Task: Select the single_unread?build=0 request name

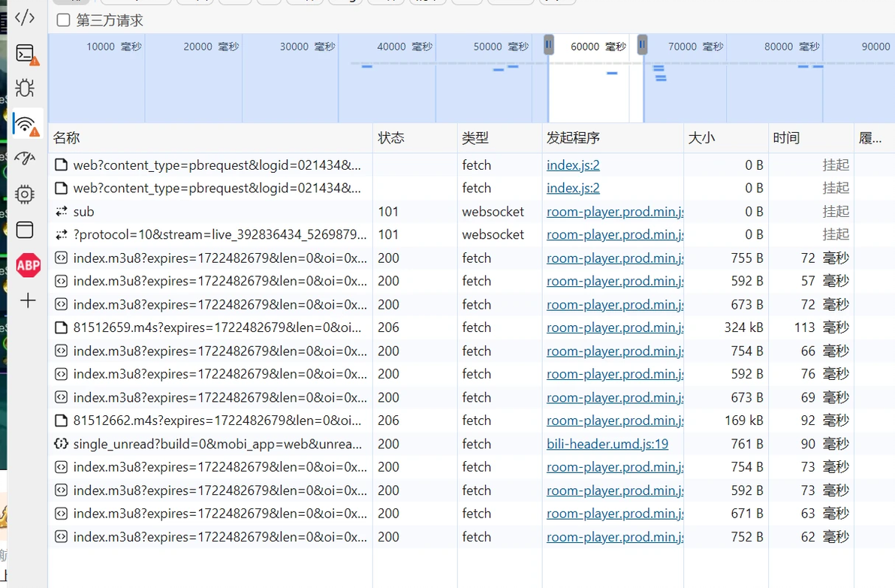Action: (218, 444)
